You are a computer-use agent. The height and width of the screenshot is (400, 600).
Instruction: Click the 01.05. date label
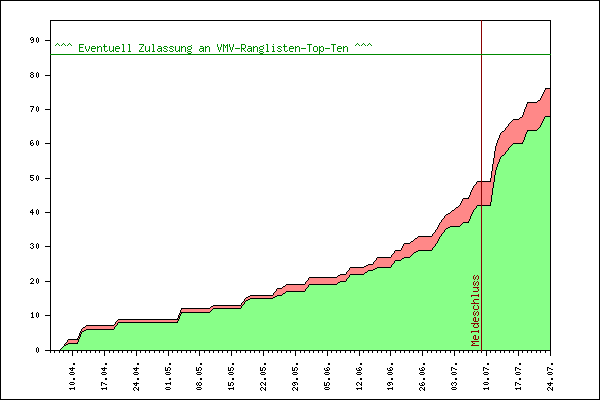pyautogui.click(x=168, y=377)
